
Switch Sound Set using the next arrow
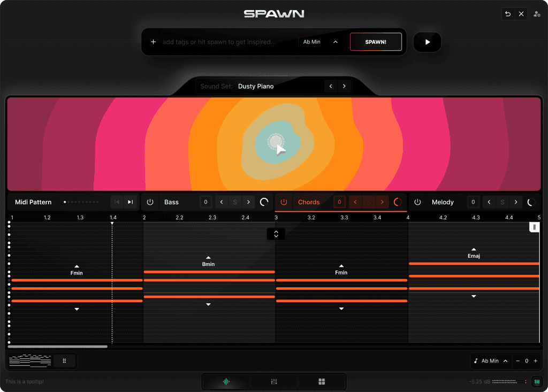pyautogui.click(x=344, y=86)
